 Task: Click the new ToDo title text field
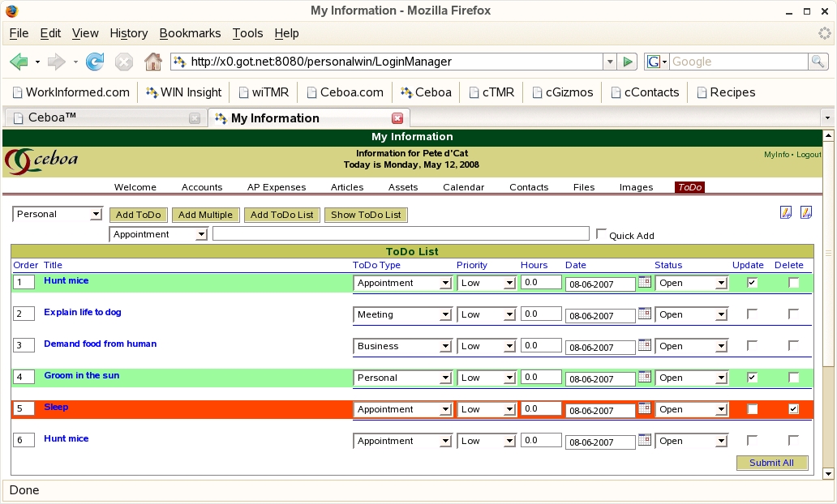pos(401,234)
